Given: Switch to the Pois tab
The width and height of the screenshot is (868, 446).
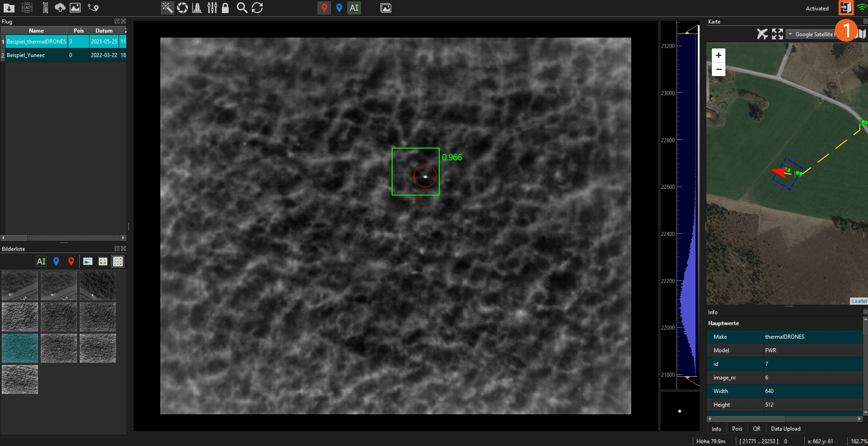Looking at the screenshot, I should click(x=737, y=429).
